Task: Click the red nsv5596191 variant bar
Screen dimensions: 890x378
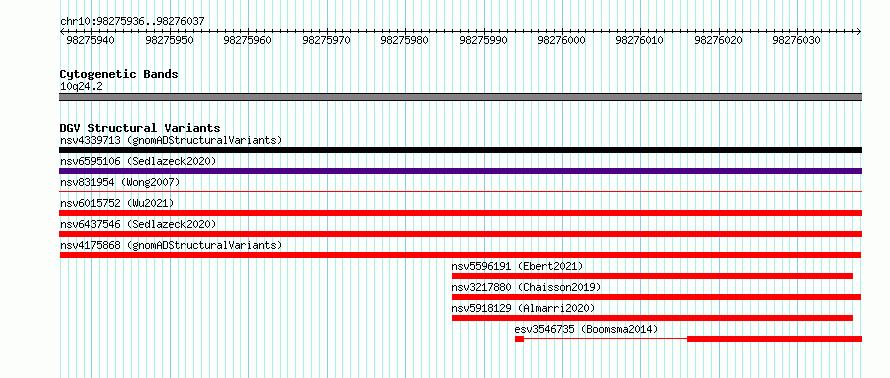Action: (x=652, y=276)
